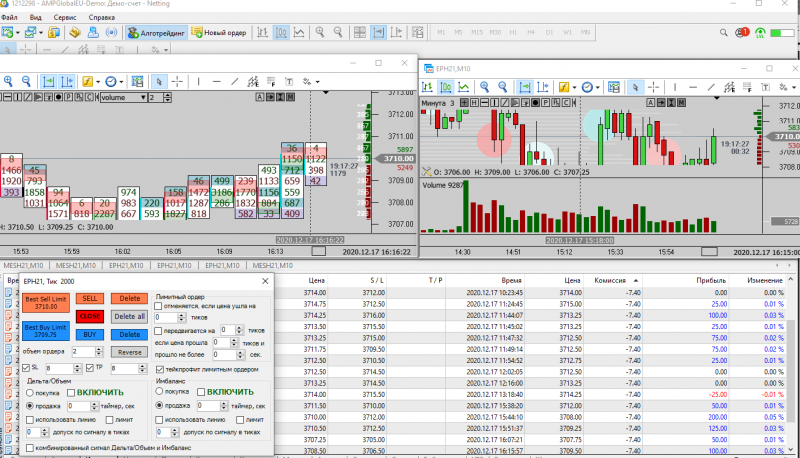Switch to the first MESH21,M10 chart tab
The height and width of the screenshot is (458, 800).
coord(21,265)
